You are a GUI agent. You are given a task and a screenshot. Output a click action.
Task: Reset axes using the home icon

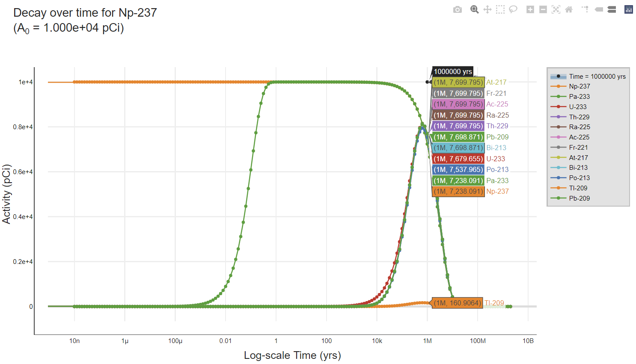click(x=568, y=9)
